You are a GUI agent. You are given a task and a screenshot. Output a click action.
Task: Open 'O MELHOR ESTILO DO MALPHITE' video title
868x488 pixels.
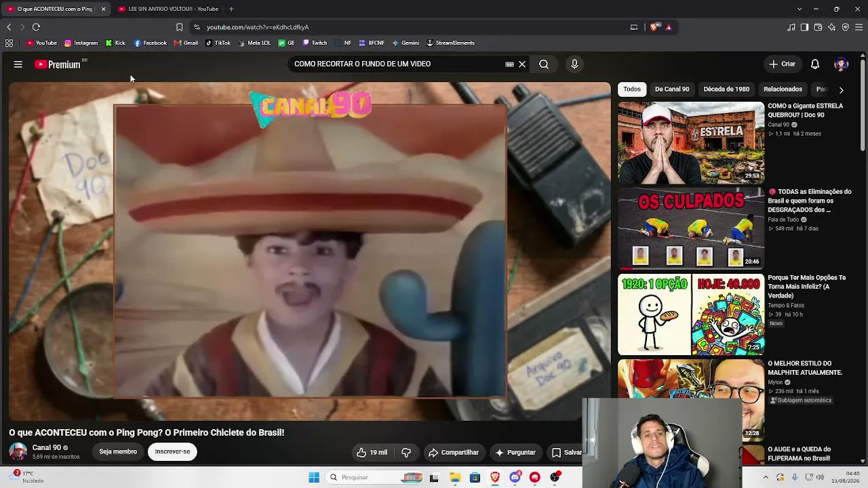click(805, 368)
